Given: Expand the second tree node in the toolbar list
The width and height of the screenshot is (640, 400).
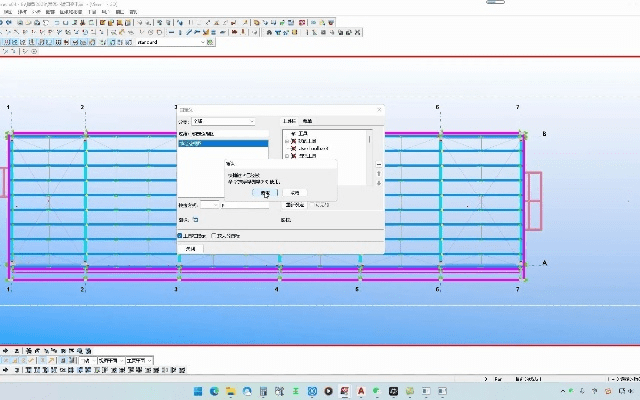Looking at the screenshot, I should click(287, 141).
